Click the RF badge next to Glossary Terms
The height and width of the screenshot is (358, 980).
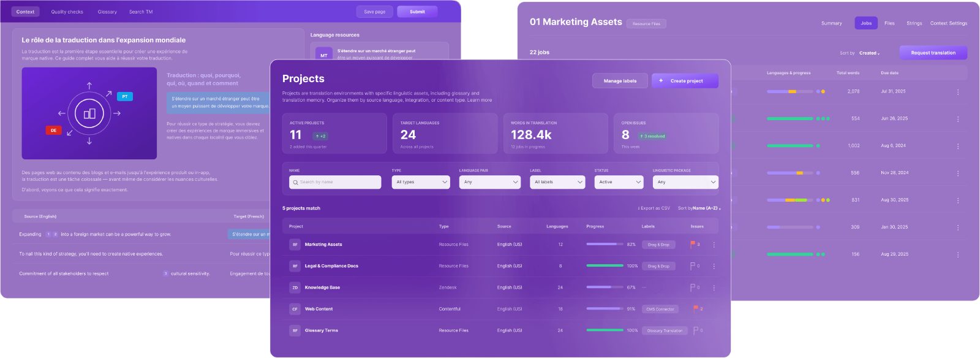tap(295, 330)
